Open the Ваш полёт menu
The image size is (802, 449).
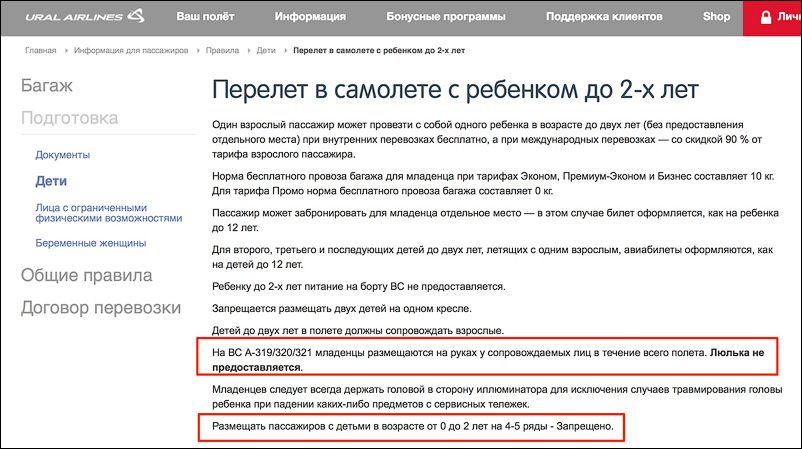click(x=205, y=16)
